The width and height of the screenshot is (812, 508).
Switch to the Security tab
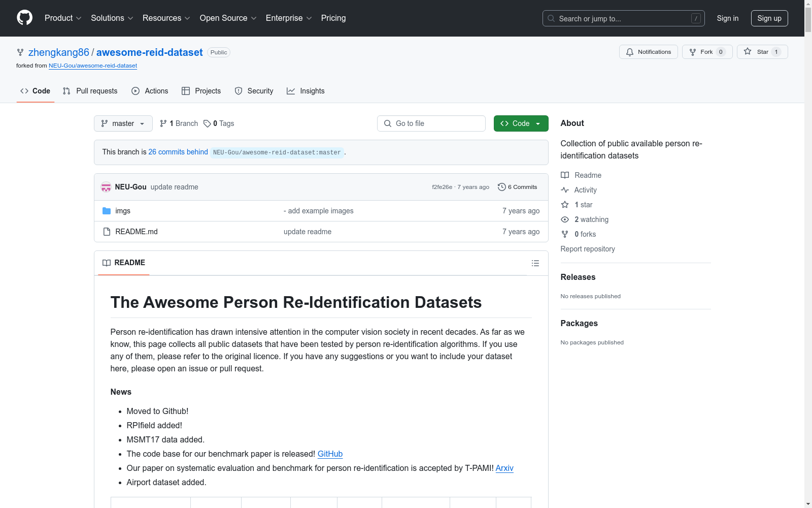click(x=254, y=91)
